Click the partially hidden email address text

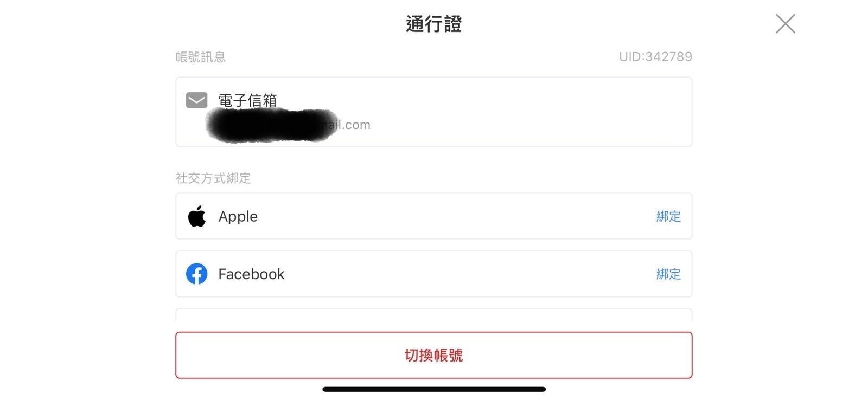tap(289, 125)
